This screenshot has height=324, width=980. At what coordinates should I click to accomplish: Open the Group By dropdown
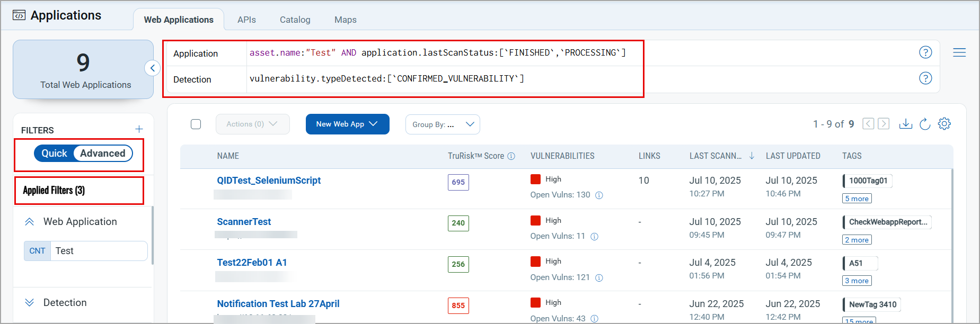(x=443, y=124)
